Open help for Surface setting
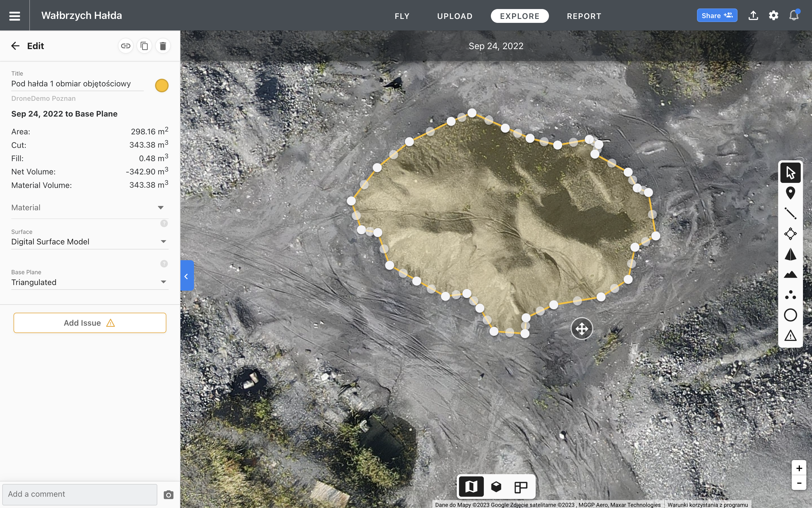 (x=164, y=224)
